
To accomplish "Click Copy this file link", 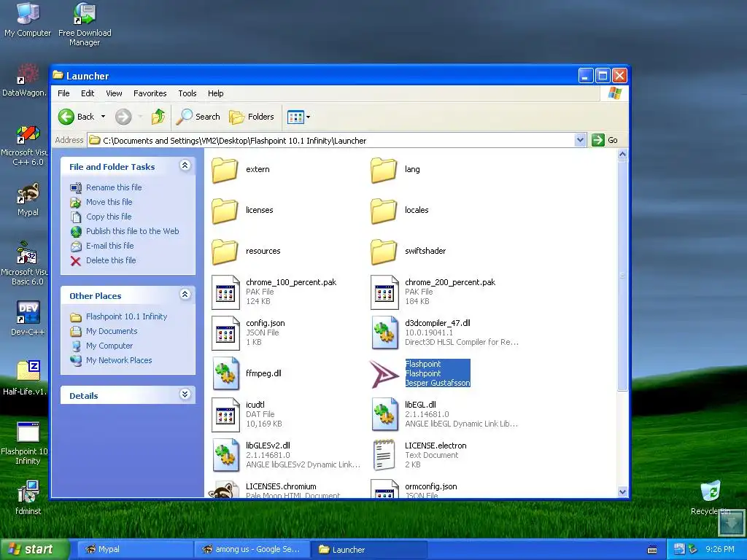I will point(109,217).
